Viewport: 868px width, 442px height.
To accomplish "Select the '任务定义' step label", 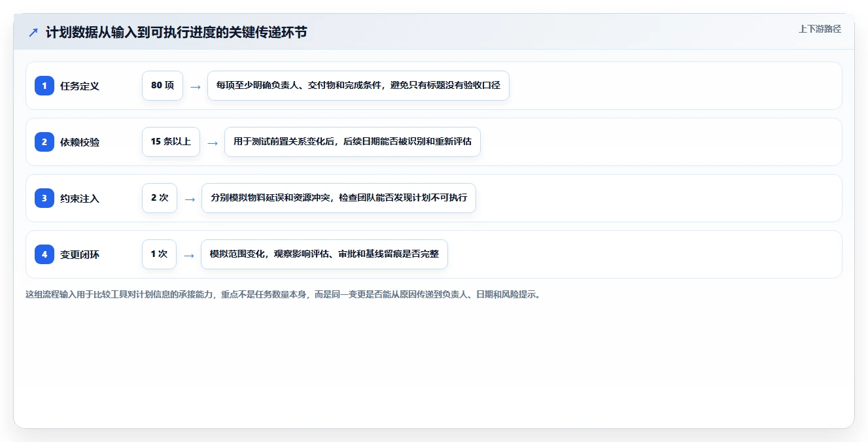I will [80, 86].
